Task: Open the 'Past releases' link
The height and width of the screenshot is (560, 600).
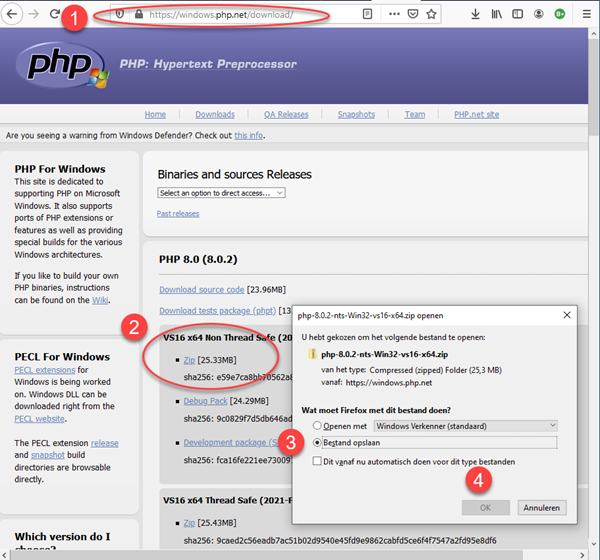Action: click(178, 214)
